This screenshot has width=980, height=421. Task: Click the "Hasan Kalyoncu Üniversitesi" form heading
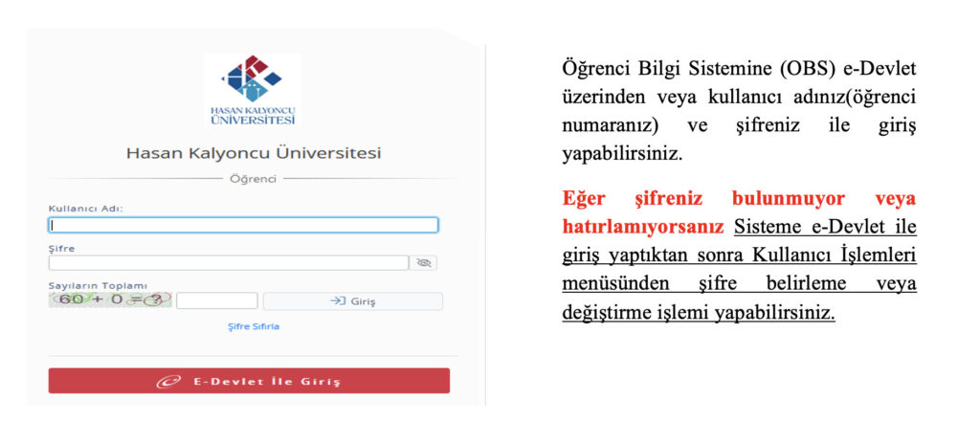tap(253, 153)
